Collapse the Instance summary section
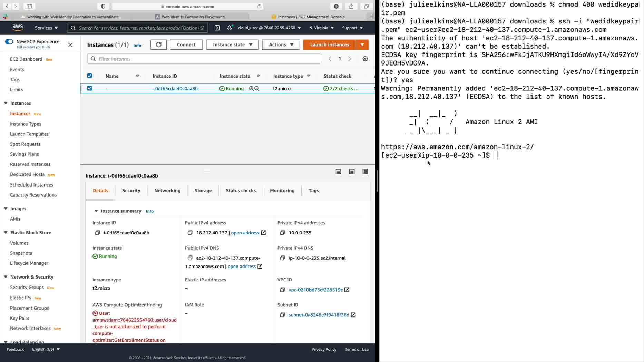The height and width of the screenshot is (362, 644). tap(96, 211)
